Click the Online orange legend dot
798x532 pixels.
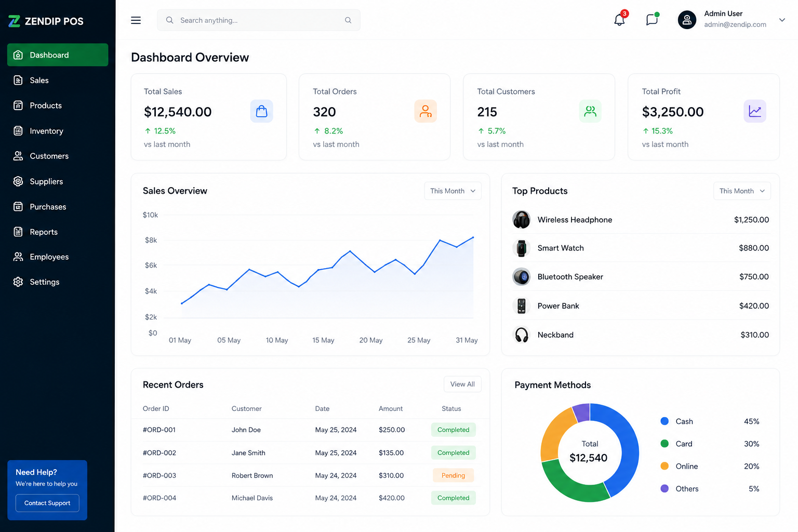tap(664, 466)
